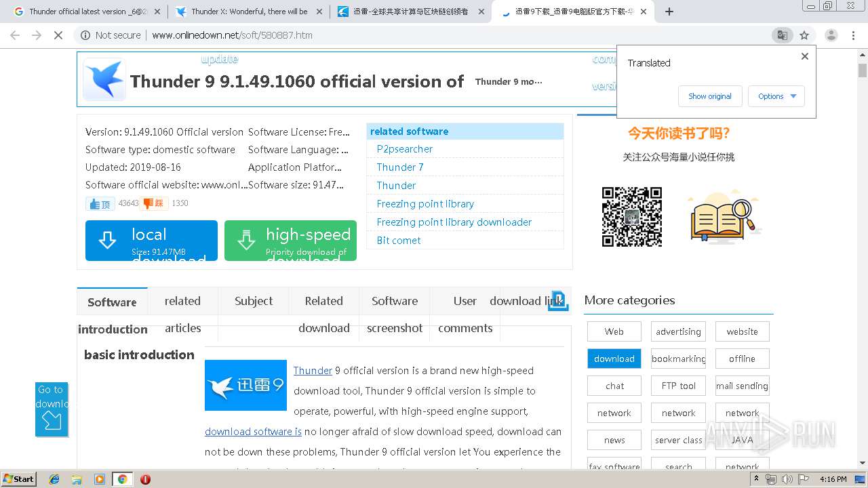
Task: Open the media player taskbar icon
Action: tap(100, 479)
